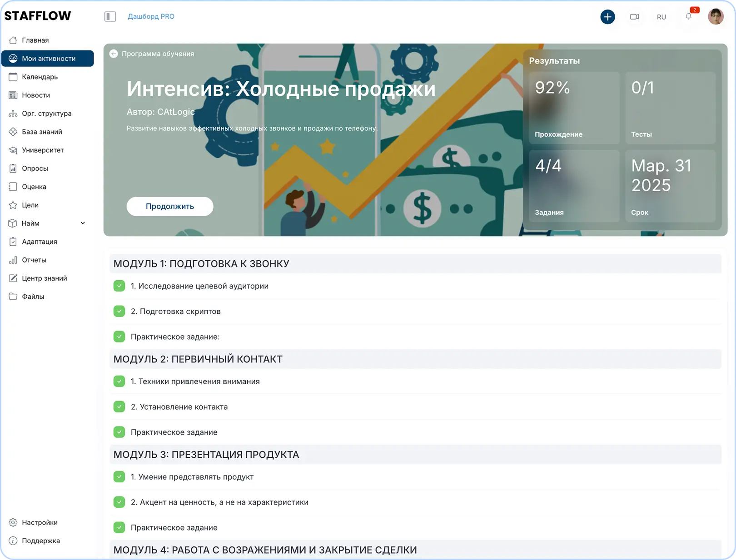Toggle completion checkmark for Подготовка скриптов lesson
This screenshot has width=736, height=560.
(119, 311)
